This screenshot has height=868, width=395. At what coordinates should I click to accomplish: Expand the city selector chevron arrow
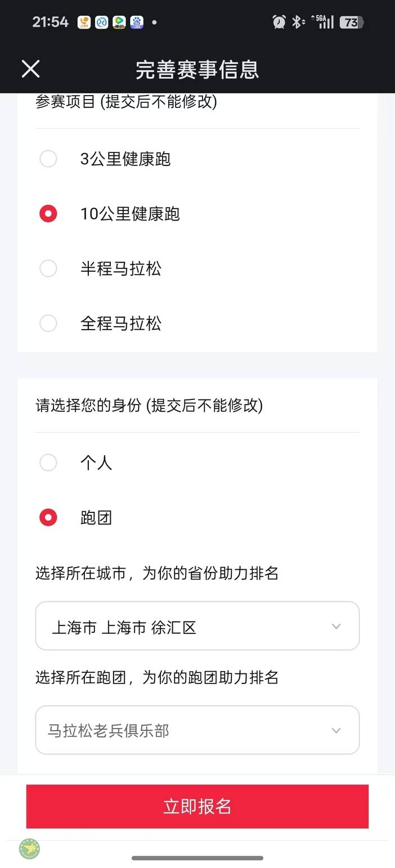tap(336, 626)
